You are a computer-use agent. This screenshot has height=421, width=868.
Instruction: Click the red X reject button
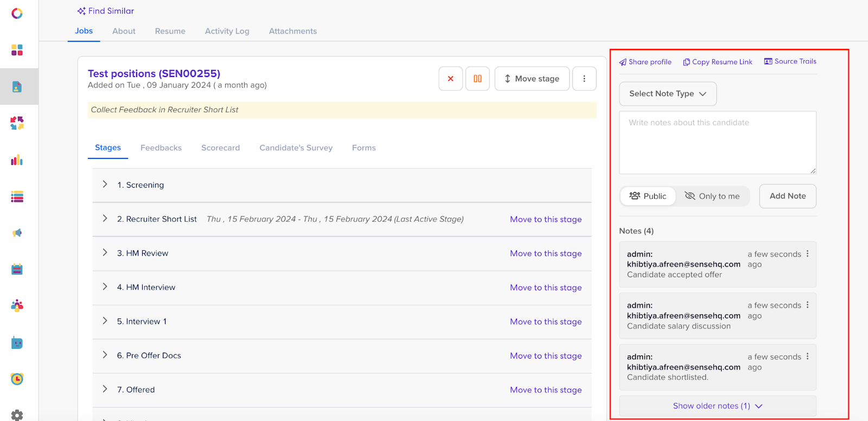(450, 79)
